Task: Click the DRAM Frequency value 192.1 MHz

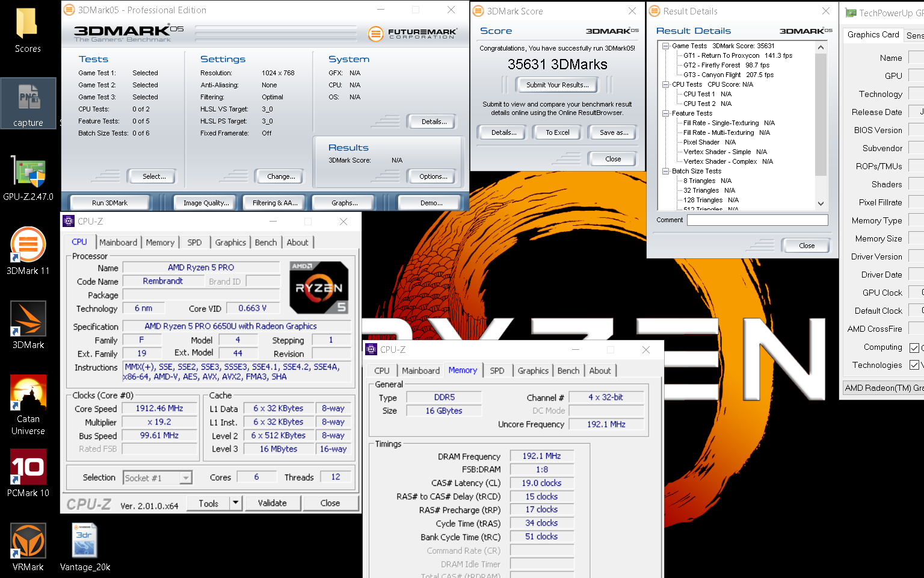Action: pos(541,456)
